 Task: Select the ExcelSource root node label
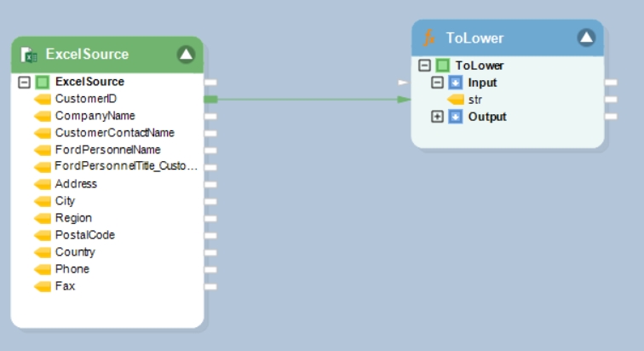click(x=89, y=82)
